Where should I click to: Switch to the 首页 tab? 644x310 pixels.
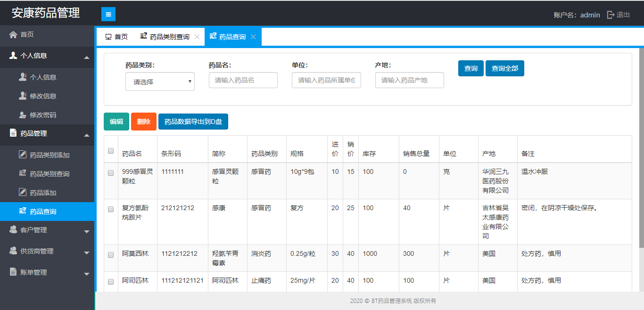(x=116, y=37)
